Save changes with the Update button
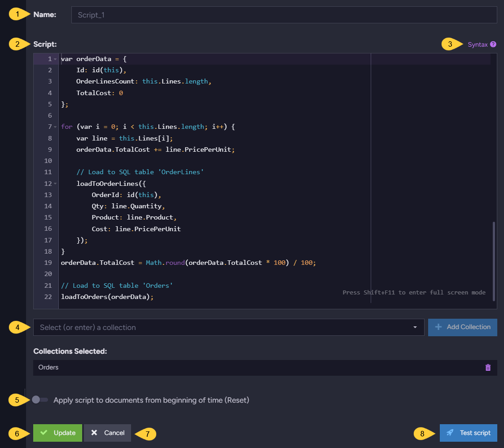 pos(57,433)
